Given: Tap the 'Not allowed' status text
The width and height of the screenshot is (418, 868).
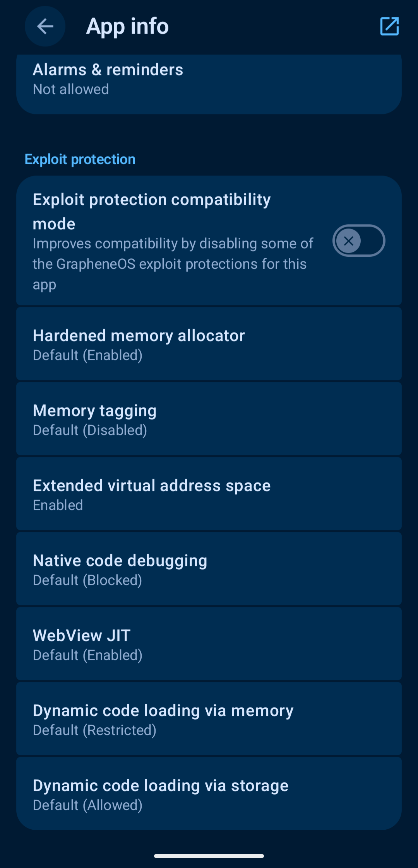Looking at the screenshot, I should pos(71,90).
